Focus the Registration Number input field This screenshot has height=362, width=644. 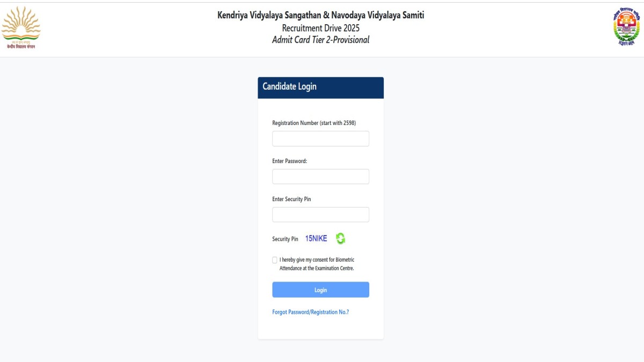point(320,139)
